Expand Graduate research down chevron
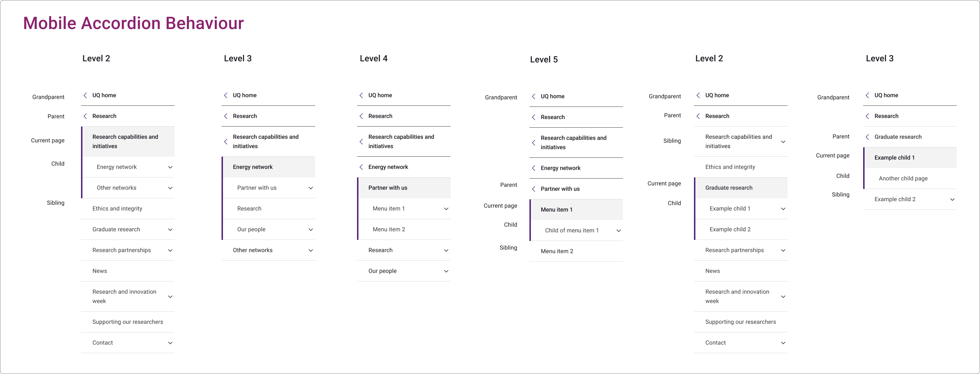Screen dimensions: 980x374 click(x=170, y=230)
